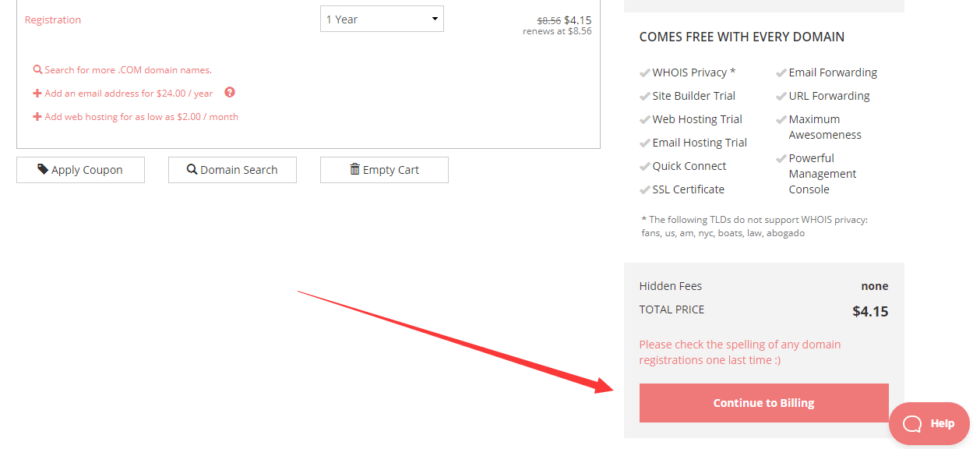Click the plus icon for adding email address
980x449 pixels.
(x=37, y=94)
